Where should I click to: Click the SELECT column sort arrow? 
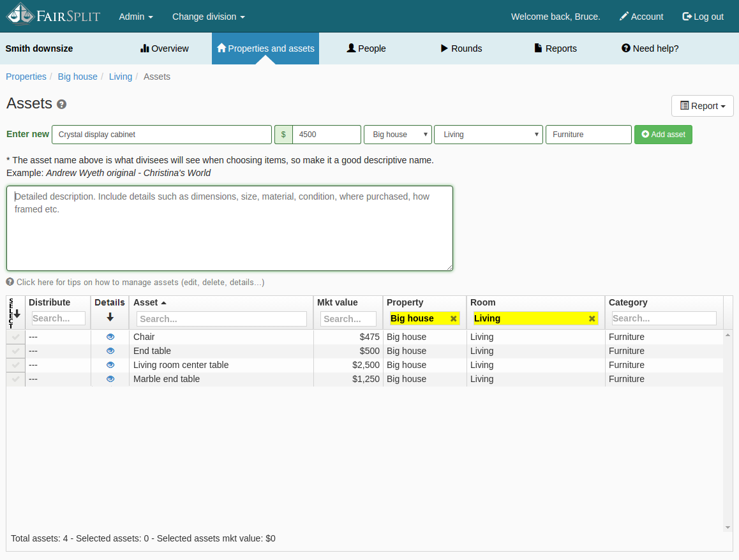[17, 314]
